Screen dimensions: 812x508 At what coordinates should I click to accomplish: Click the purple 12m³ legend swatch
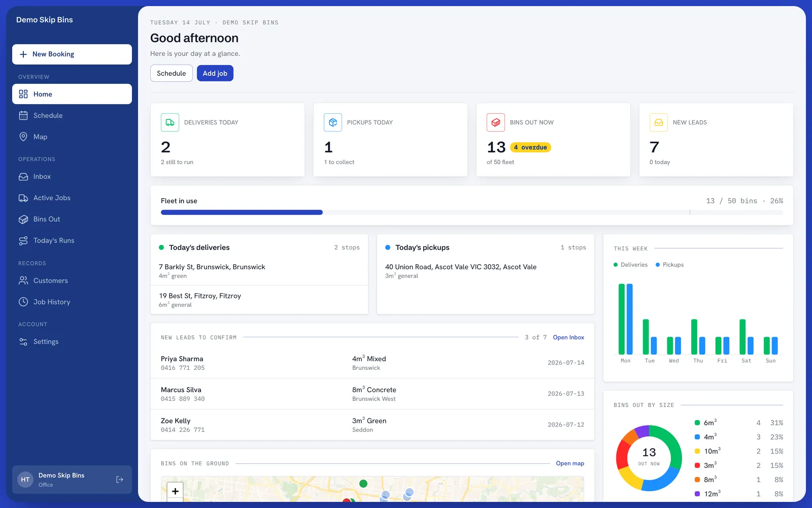click(x=697, y=494)
